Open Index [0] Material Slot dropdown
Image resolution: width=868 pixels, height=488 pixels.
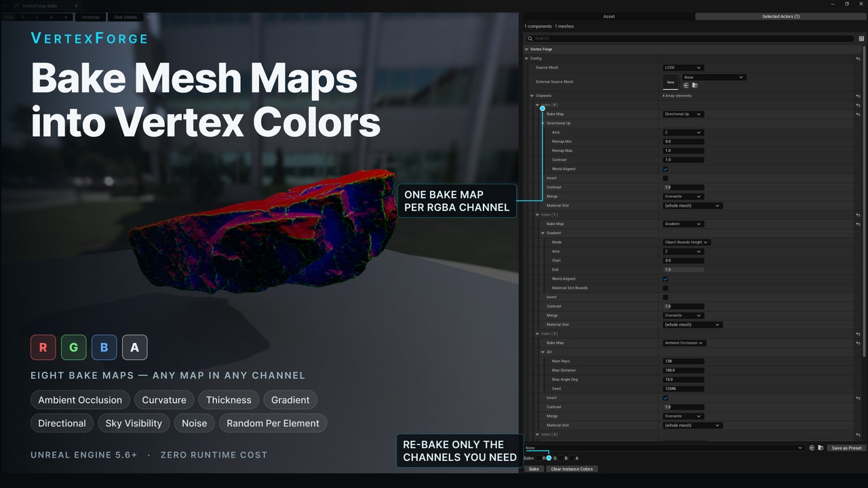tap(692, 205)
